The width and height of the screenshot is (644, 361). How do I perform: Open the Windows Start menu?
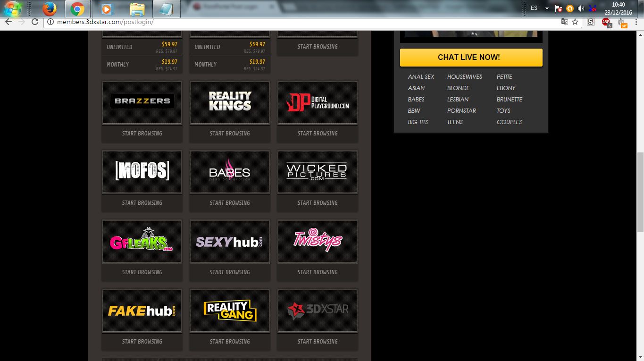(x=13, y=8)
